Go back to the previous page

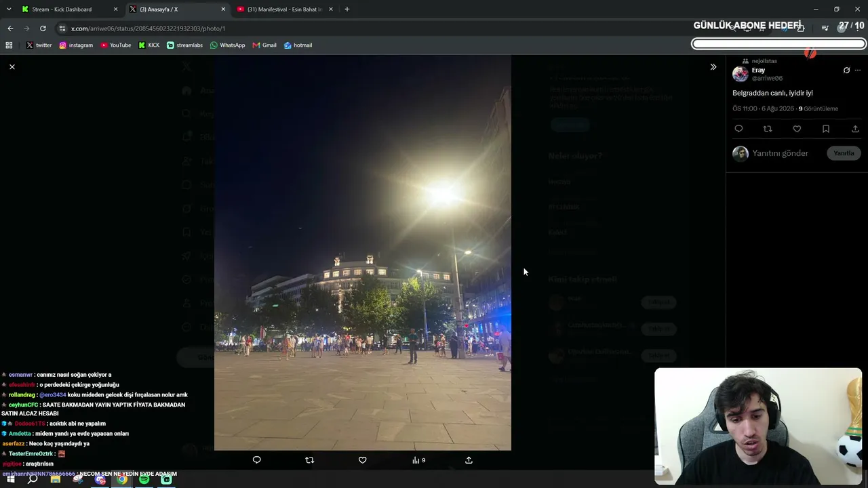pyautogui.click(x=10, y=28)
